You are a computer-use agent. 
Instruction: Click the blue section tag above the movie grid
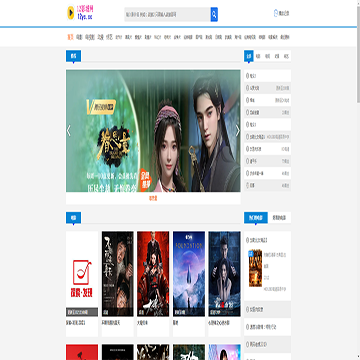tap(73, 218)
